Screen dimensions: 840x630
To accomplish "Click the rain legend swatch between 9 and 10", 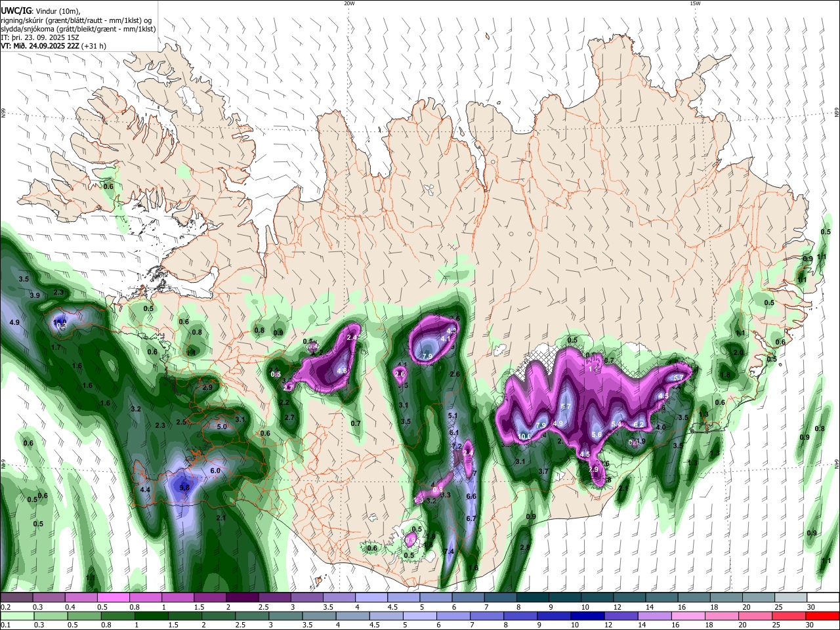I will (553, 616).
